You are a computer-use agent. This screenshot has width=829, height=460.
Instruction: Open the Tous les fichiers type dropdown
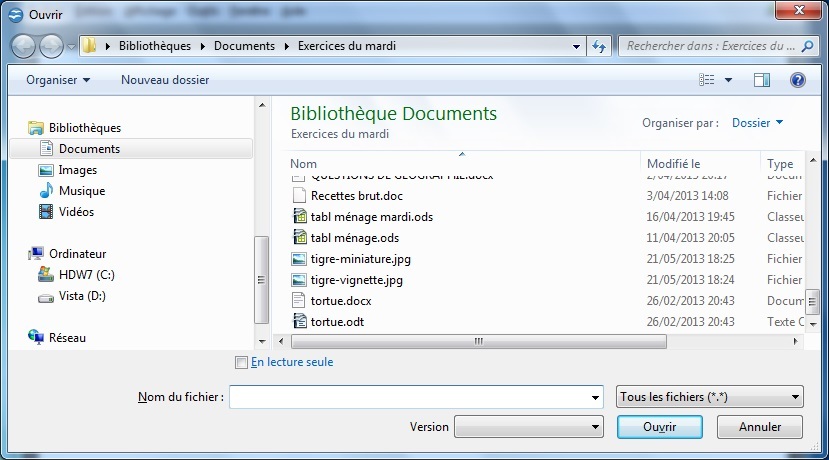pyautogui.click(x=710, y=397)
